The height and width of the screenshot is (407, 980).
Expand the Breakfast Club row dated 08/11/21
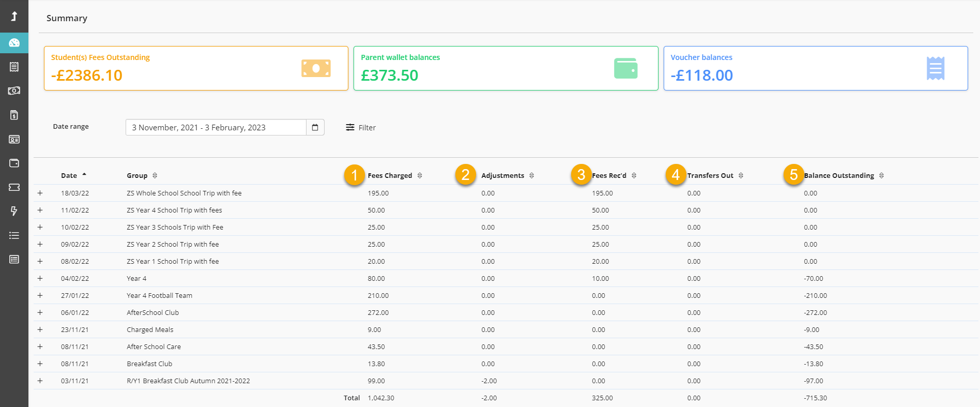(x=40, y=364)
